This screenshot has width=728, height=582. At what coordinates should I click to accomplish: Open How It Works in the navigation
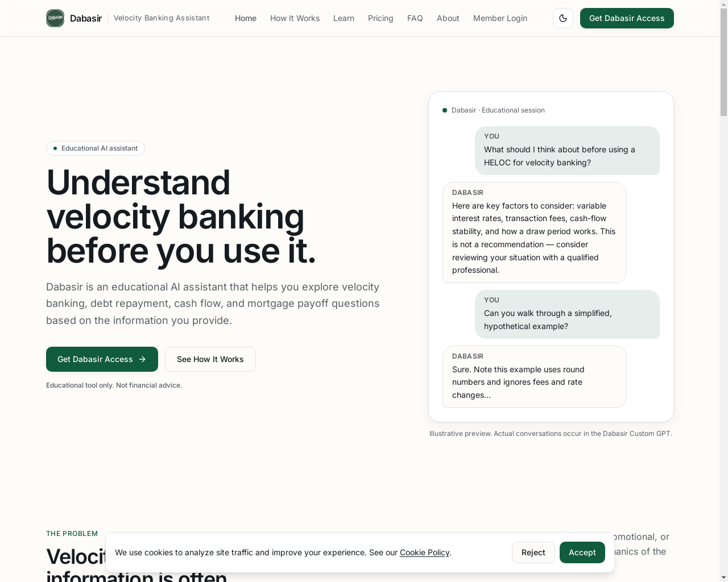[295, 18]
